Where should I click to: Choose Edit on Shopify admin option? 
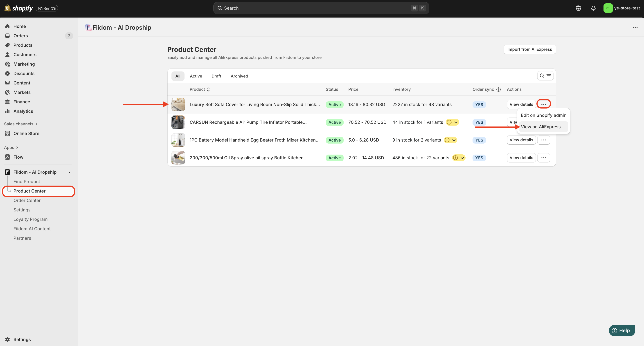[543, 115]
